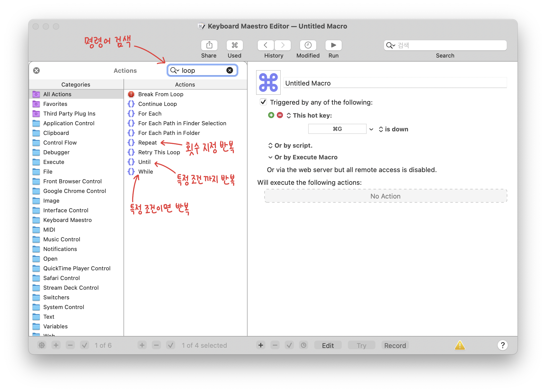Click the Record button
The width and height of the screenshot is (546, 392).
click(x=395, y=345)
